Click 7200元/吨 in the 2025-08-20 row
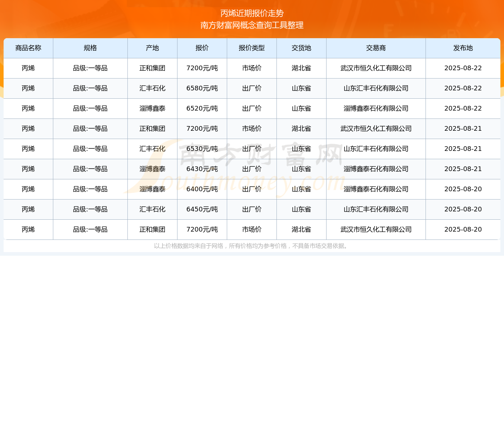Viewport: 504px width, 434px height. [x=202, y=229]
